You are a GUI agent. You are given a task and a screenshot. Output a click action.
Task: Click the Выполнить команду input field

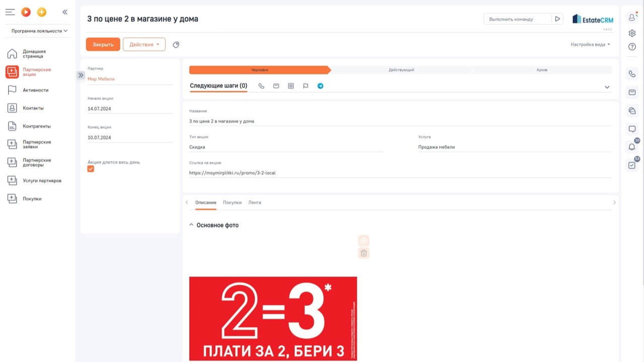coord(517,19)
